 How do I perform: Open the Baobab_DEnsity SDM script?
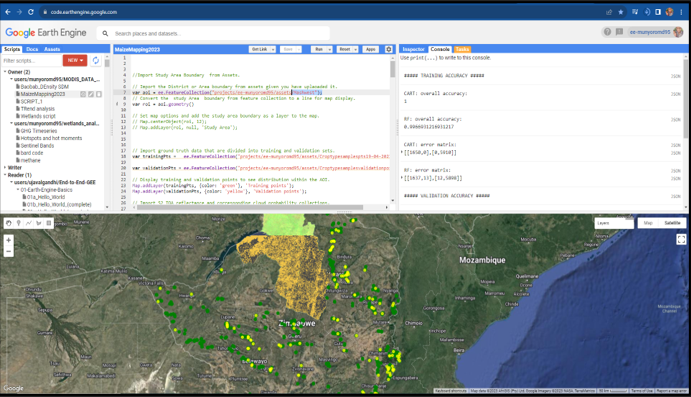tap(45, 87)
